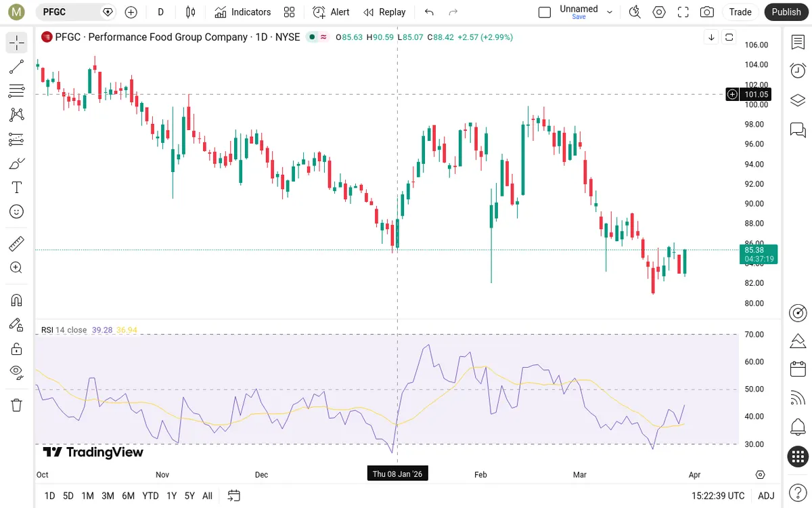Publish the chart idea
This screenshot has height=508, width=812.
tap(786, 12)
